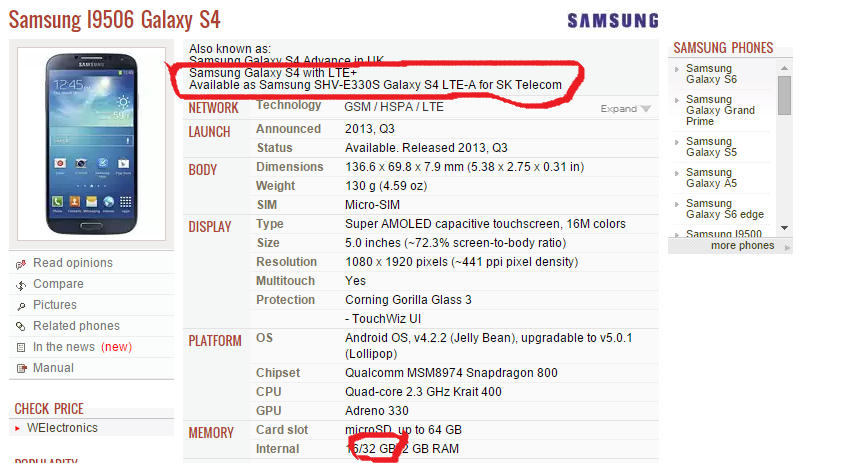Click the Dimensions spec label
850x463 pixels.
click(289, 167)
